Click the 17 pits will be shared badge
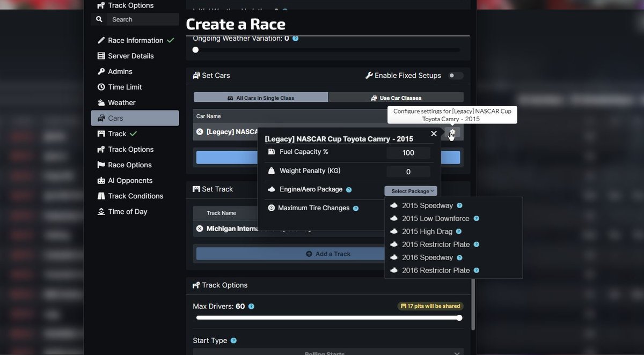This screenshot has height=355, width=644. (x=430, y=306)
